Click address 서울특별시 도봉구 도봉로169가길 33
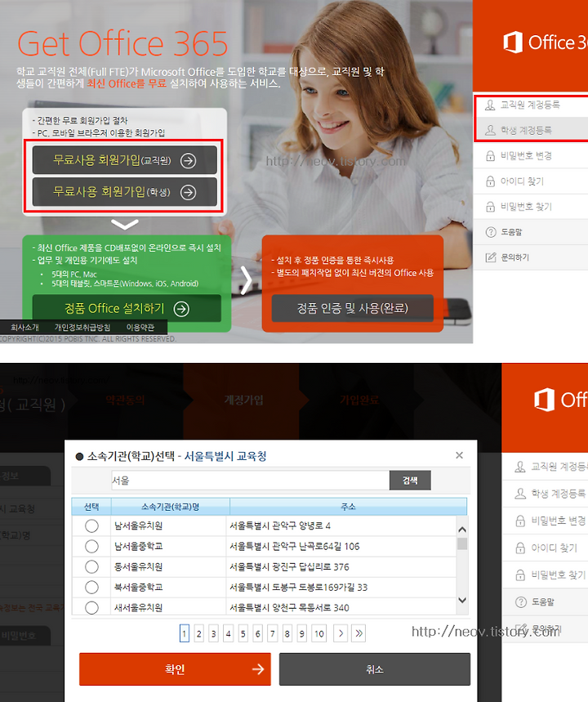 point(298,587)
